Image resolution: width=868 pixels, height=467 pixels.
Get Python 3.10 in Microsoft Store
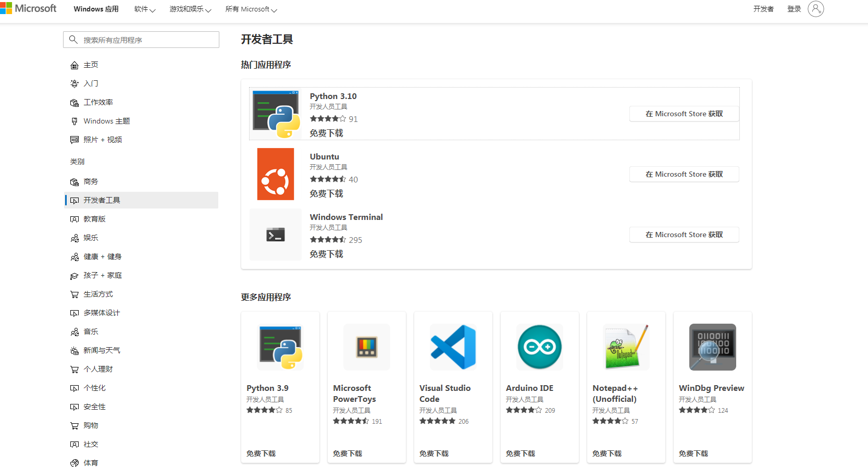pyautogui.click(x=684, y=114)
